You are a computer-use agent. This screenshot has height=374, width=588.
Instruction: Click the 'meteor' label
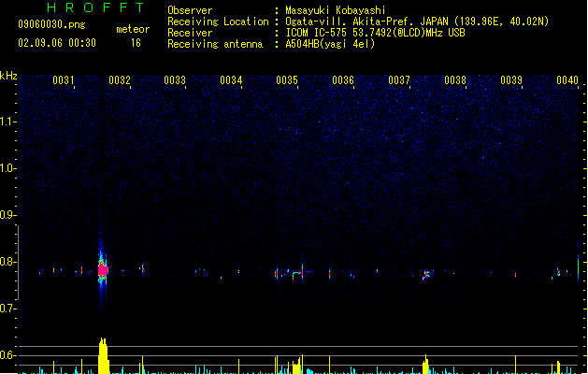[133, 29]
